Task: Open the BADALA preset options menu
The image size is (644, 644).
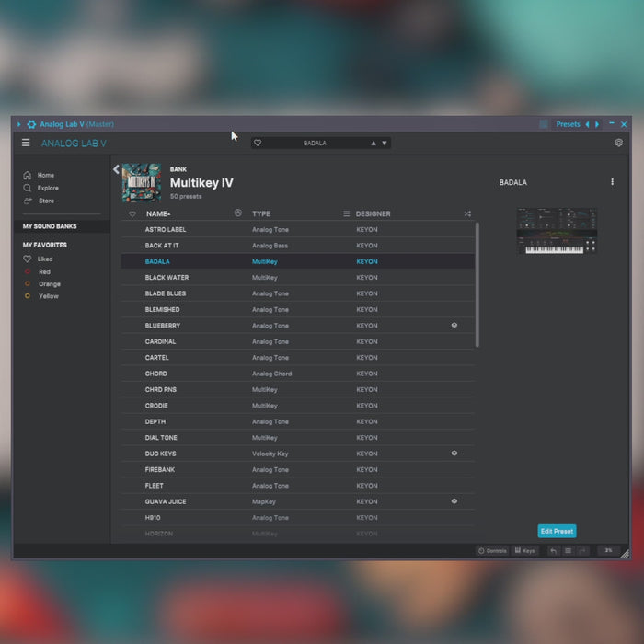Action: pos(612,182)
